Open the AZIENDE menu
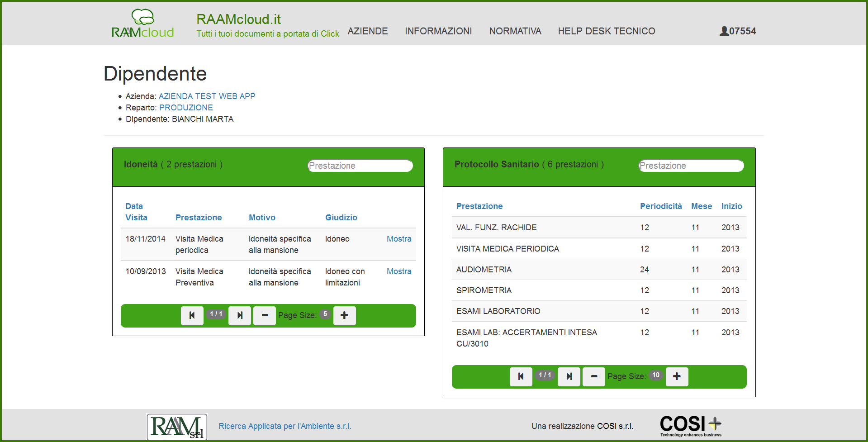The height and width of the screenshot is (442, 868). tap(368, 31)
